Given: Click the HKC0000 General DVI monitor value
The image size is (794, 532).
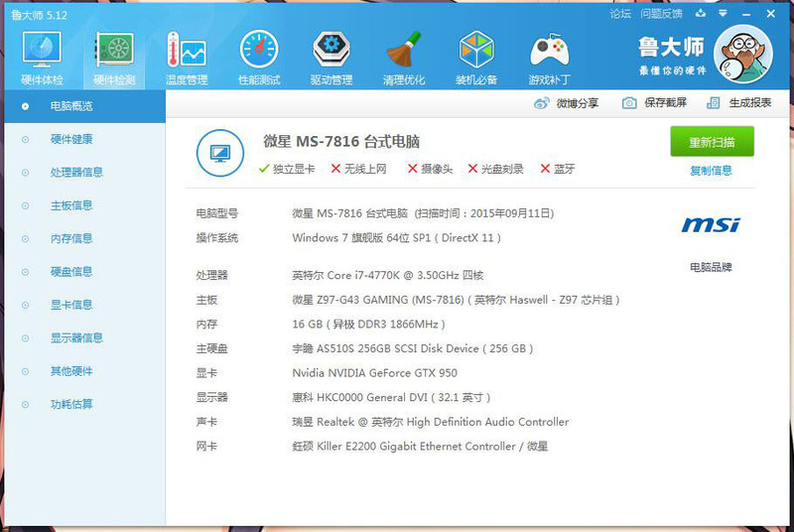Looking at the screenshot, I should [x=391, y=397].
